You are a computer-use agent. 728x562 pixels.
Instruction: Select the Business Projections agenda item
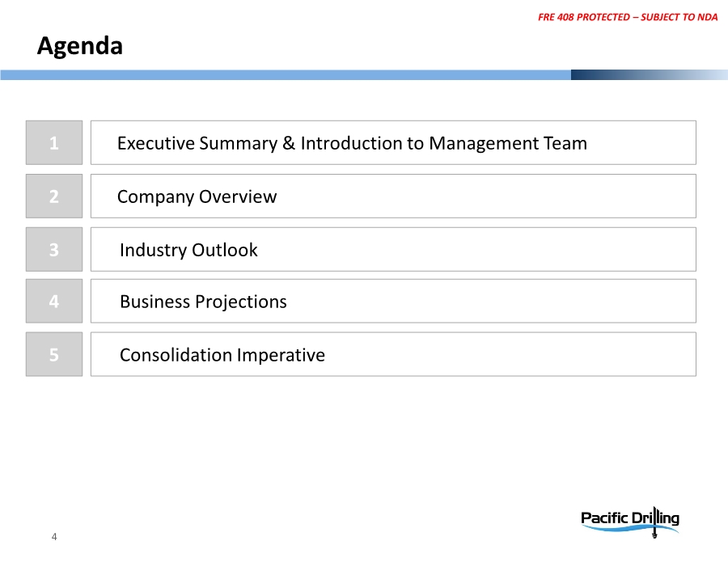203,302
